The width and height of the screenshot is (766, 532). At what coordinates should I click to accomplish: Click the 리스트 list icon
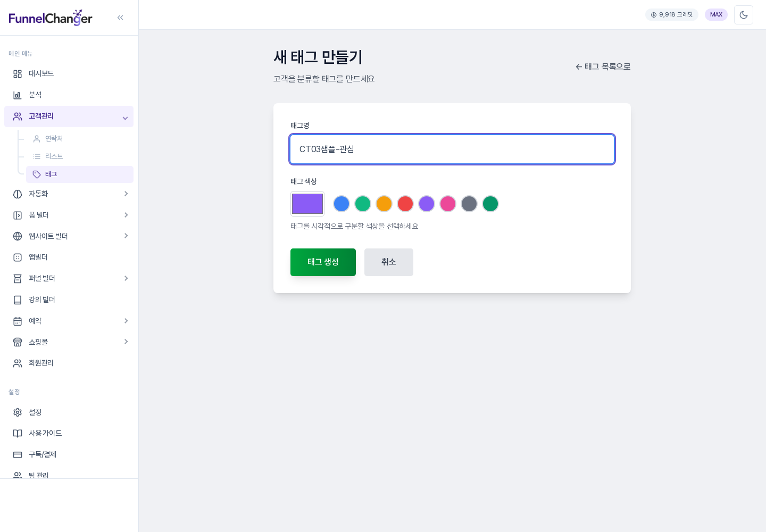pyautogui.click(x=37, y=156)
